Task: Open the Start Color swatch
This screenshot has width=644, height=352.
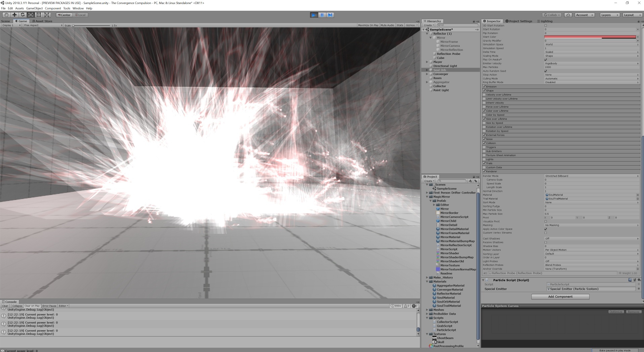Action: pyautogui.click(x=590, y=37)
